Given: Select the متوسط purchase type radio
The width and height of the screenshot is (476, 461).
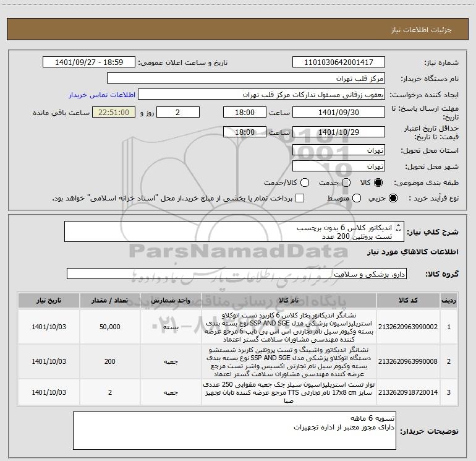Looking at the screenshot, I should [x=357, y=198].
